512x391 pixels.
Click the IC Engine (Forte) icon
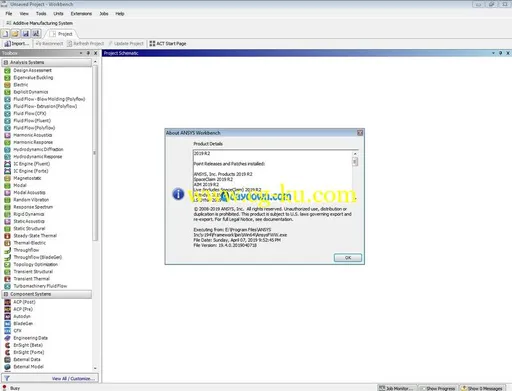tap(7, 171)
